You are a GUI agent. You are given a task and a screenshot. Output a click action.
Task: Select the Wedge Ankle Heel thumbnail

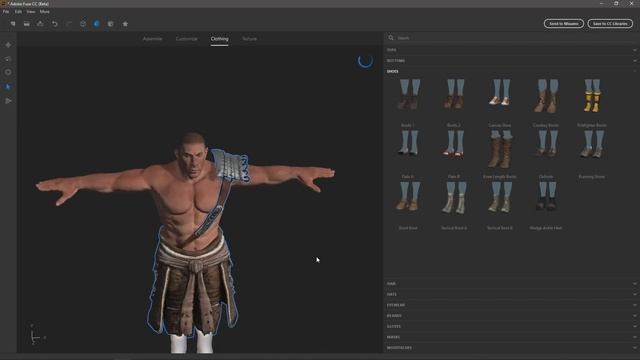546,196
